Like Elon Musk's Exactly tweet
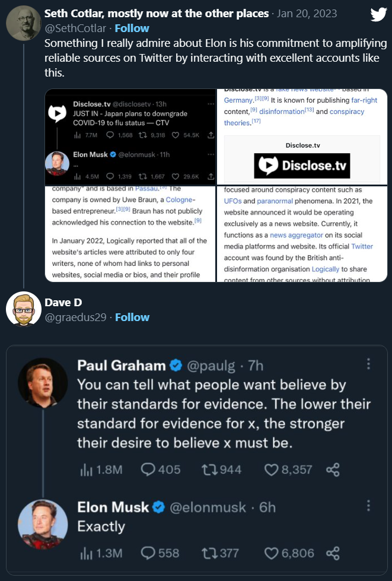 [271, 553]
